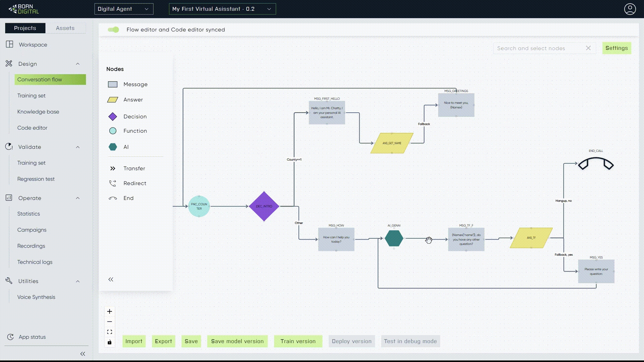Select the Function circle node icon
644x362 pixels.
[113, 131]
